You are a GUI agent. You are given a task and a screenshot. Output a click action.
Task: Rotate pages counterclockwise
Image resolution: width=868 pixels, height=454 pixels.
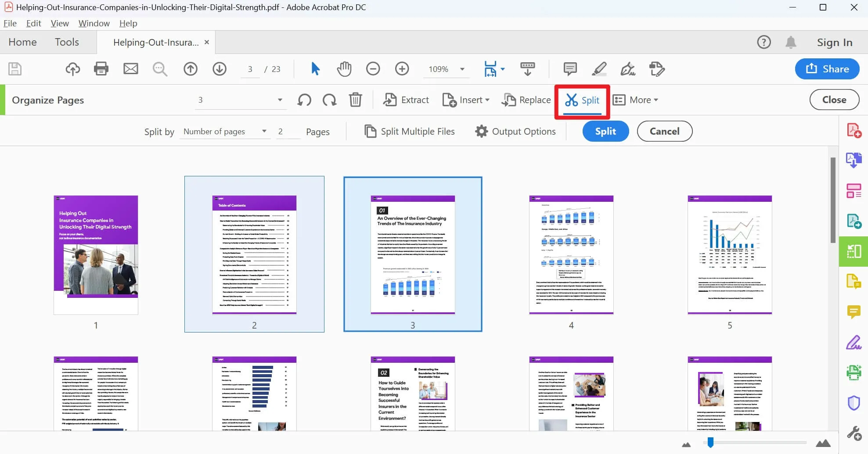pyautogui.click(x=304, y=100)
